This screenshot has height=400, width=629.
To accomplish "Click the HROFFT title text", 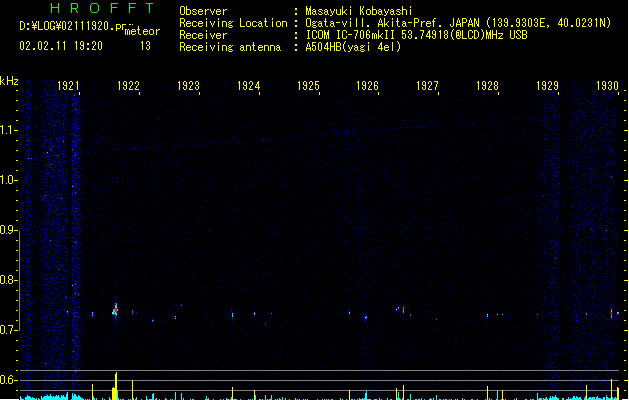I will tap(103, 8).
